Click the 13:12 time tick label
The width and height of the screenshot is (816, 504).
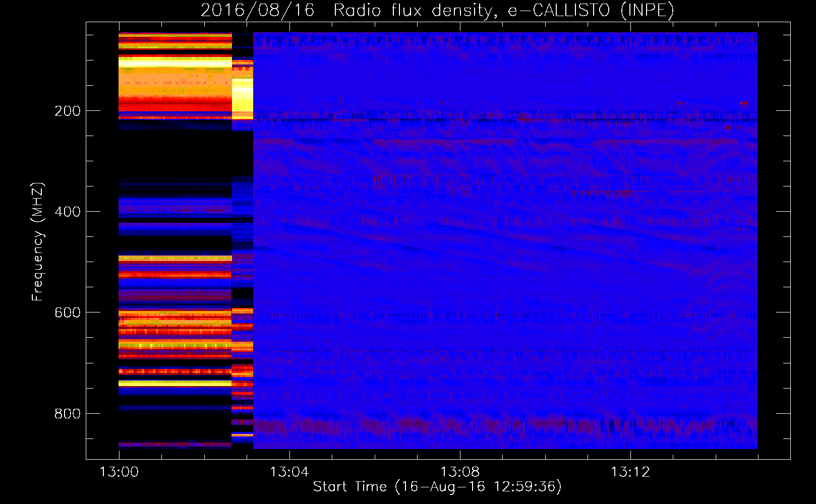630,472
